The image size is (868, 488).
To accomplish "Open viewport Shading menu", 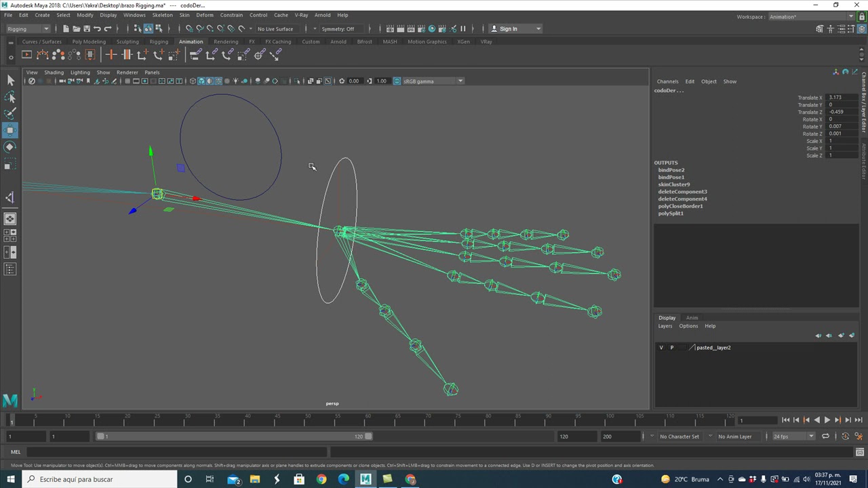I will [54, 73].
